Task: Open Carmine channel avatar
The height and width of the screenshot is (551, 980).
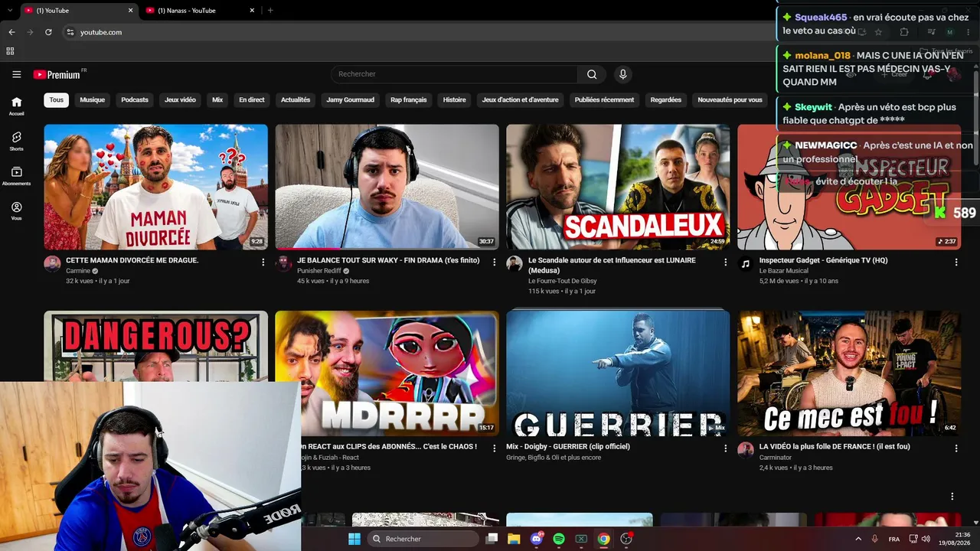Action: [52, 263]
